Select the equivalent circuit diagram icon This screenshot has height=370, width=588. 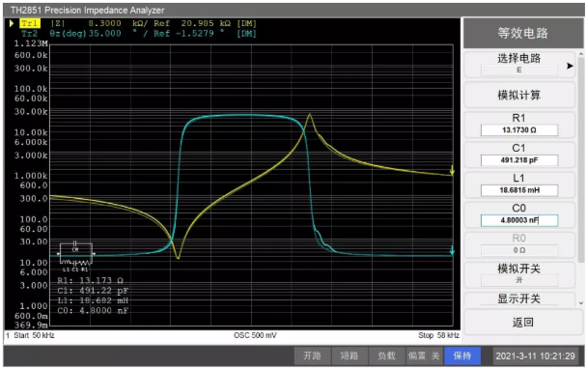tap(75, 256)
